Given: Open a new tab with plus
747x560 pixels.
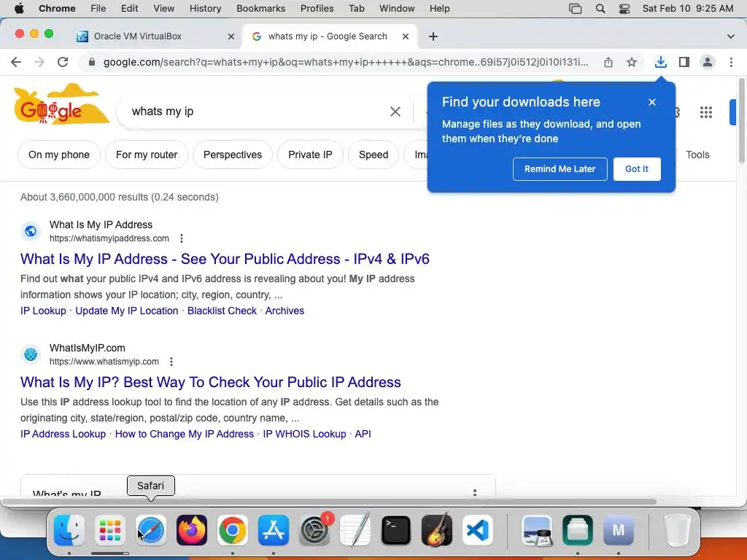Looking at the screenshot, I should pyautogui.click(x=433, y=36).
